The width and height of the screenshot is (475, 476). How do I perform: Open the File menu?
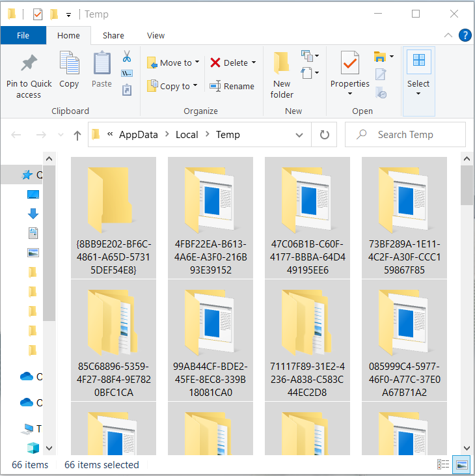23,36
